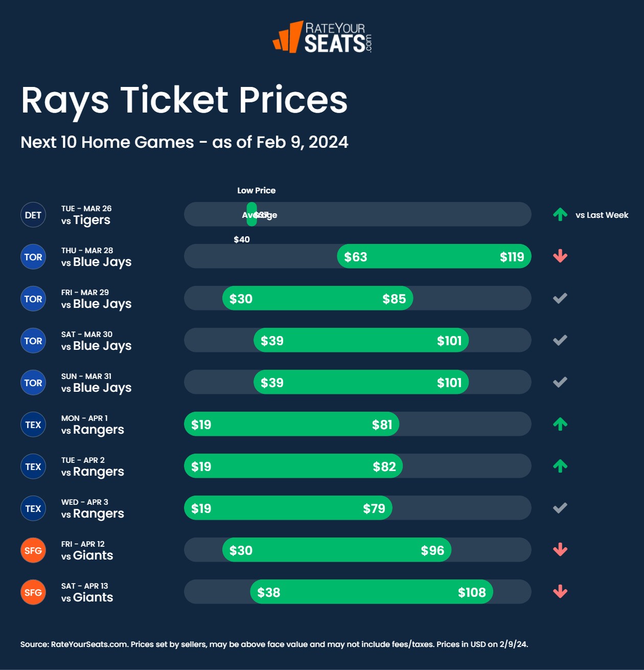Click the $30 to $85 price bar
Image resolution: width=644 pixels, height=670 pixels.
[x=317, y=298]
